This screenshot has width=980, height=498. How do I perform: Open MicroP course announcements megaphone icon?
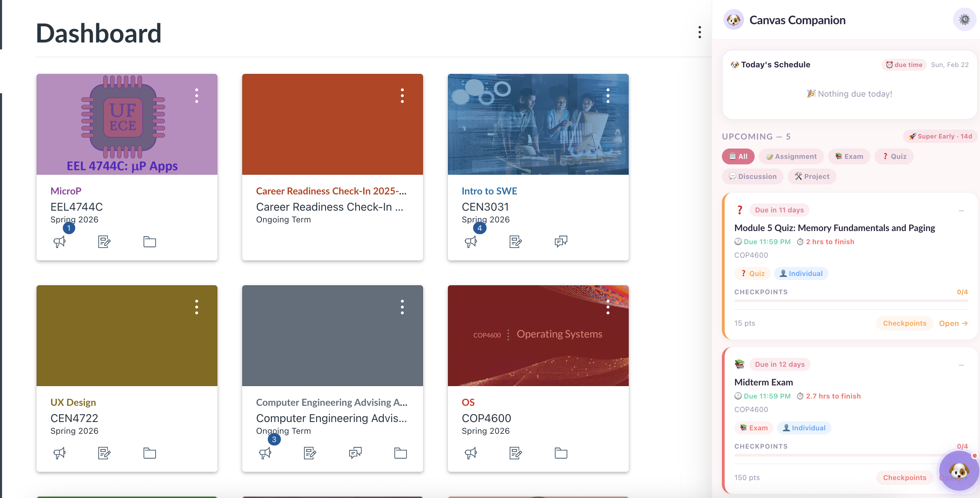tap(59, 241)
